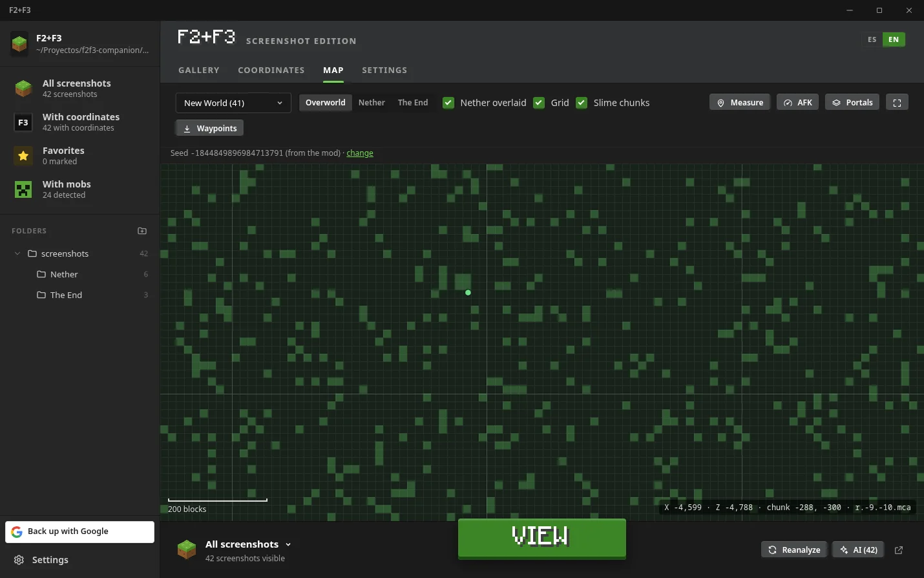Switch to the Coordinates tab

(271, 70)
